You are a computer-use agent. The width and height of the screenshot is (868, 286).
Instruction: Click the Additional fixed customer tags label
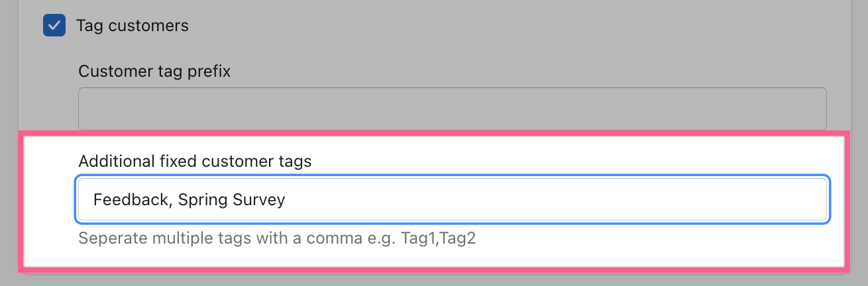195,161
